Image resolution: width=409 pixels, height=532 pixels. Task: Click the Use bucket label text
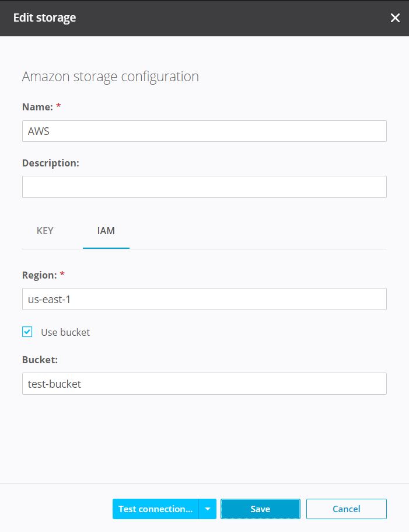(x=65, y=332)
